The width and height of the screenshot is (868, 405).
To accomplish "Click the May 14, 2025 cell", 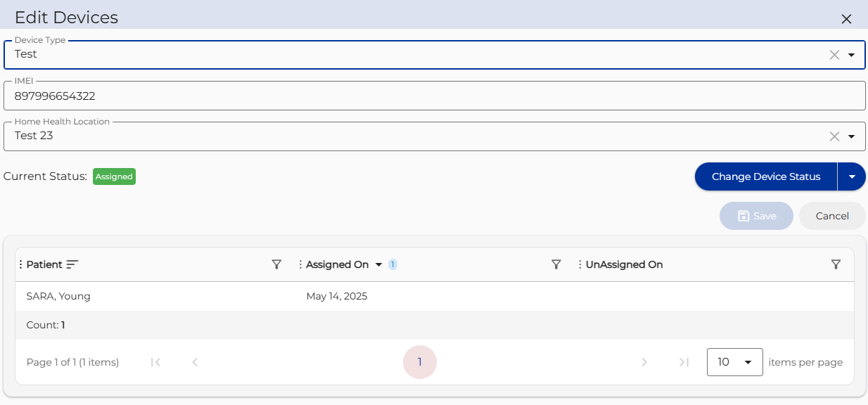I will click(337, 296).
